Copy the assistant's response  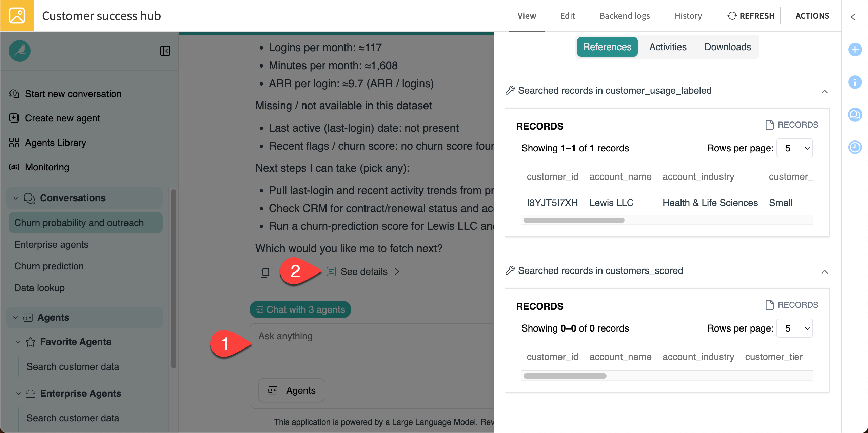[x=264, y=272]
